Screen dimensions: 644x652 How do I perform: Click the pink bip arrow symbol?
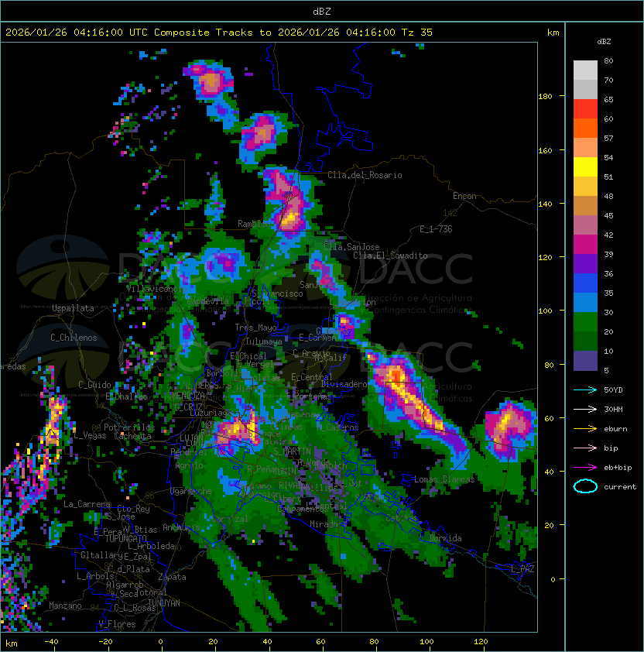pyautogui.click(x=585, y=448)
